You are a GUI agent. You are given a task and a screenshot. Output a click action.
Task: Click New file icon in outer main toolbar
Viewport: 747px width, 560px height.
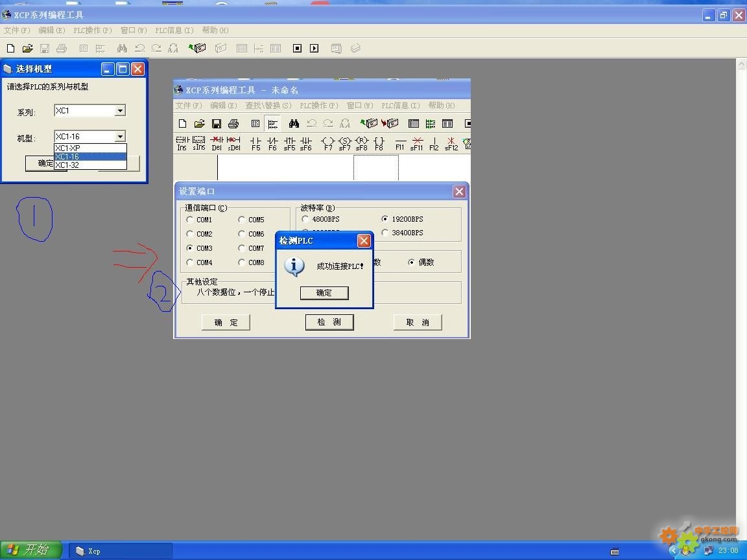pos(10,48)
